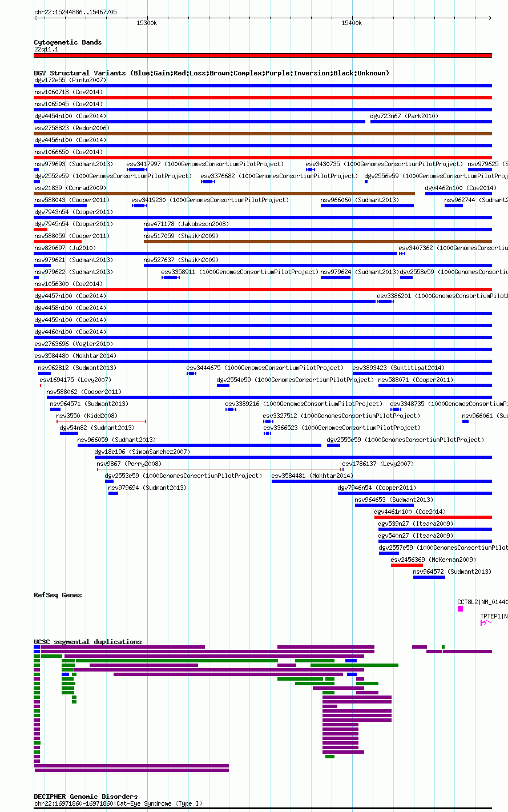Click the chr22:15244886..15467705 region label
This screenshot has height=812, width=508.
coord(75,12)
